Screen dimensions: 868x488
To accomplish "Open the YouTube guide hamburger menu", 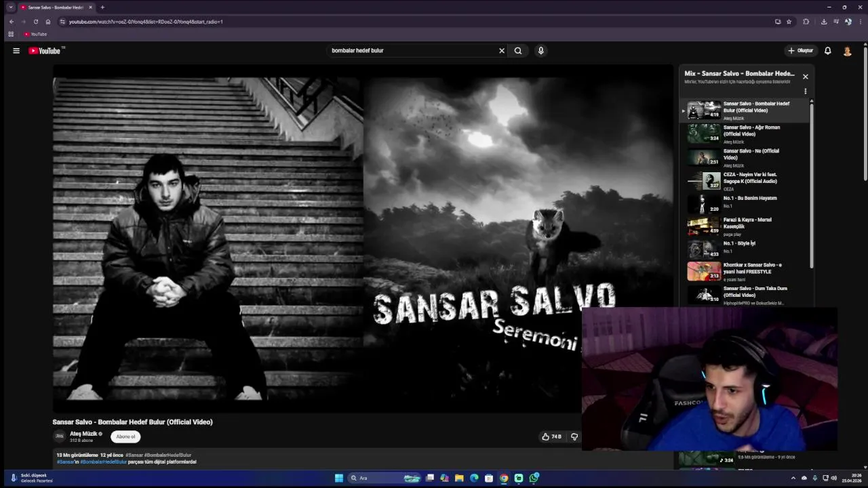I will click(16, 50).
